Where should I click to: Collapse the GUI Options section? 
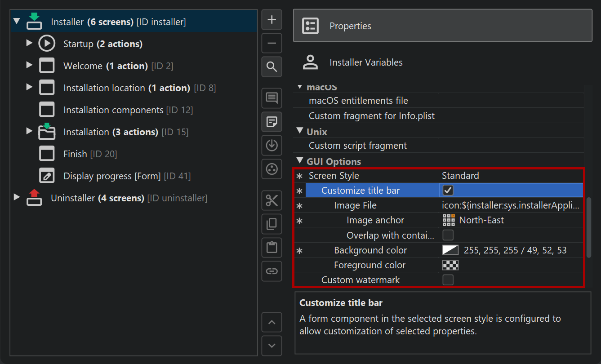[300, 161]
